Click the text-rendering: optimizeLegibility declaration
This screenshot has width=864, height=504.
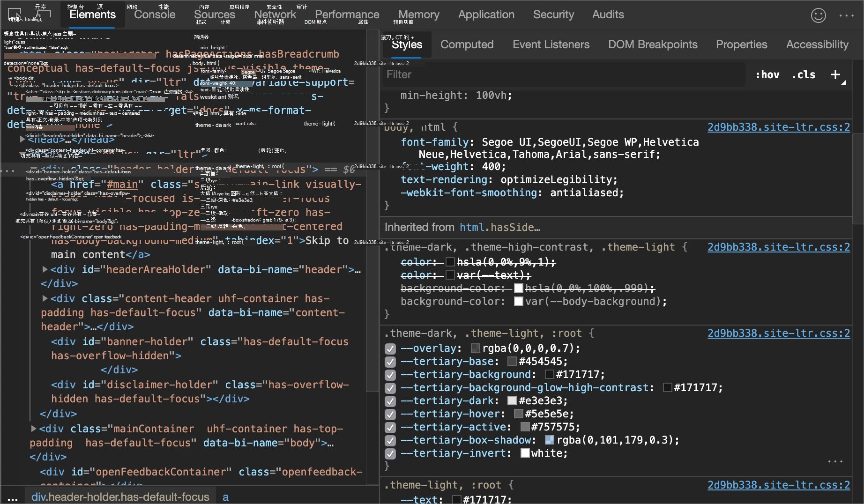[509, 179]
